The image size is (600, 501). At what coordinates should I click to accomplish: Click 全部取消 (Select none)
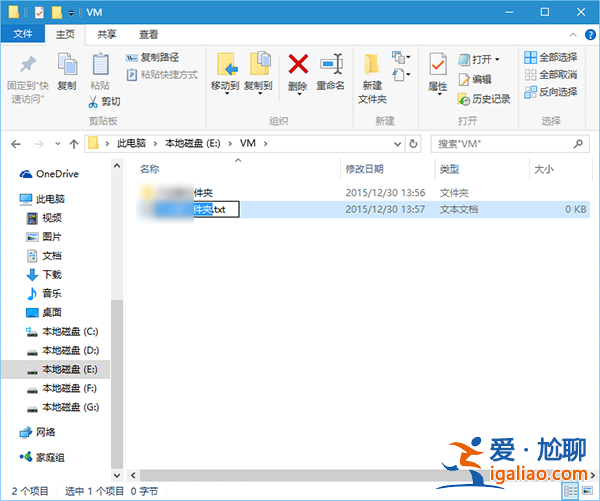point(550,74)
